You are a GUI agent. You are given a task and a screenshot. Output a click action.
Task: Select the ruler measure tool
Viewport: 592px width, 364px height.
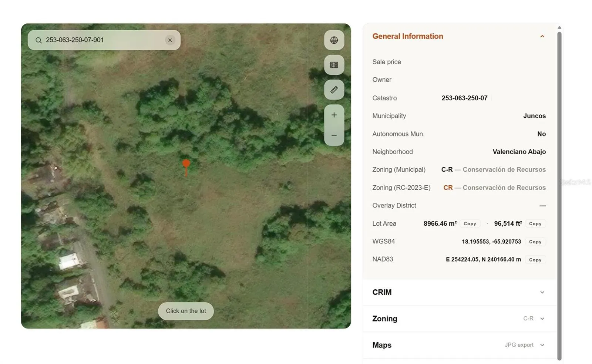coord(334,90)
